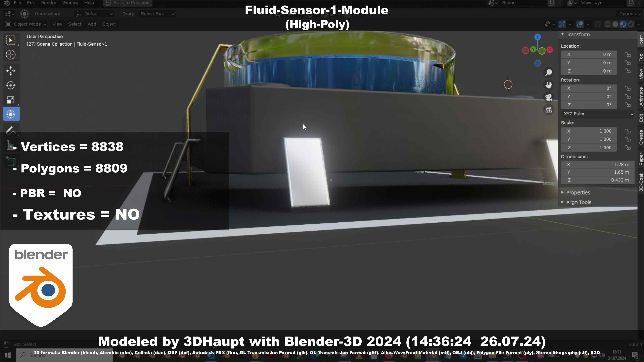Lock Rotation X value
Image resolution: width=644 pixels, height=362 pixels.
[x=628, y=88]
